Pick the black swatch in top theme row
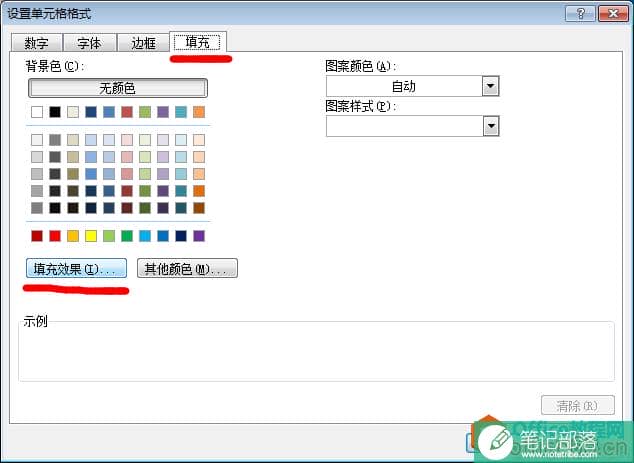Viewport: 634px width, 463px height. coord(55,112)
